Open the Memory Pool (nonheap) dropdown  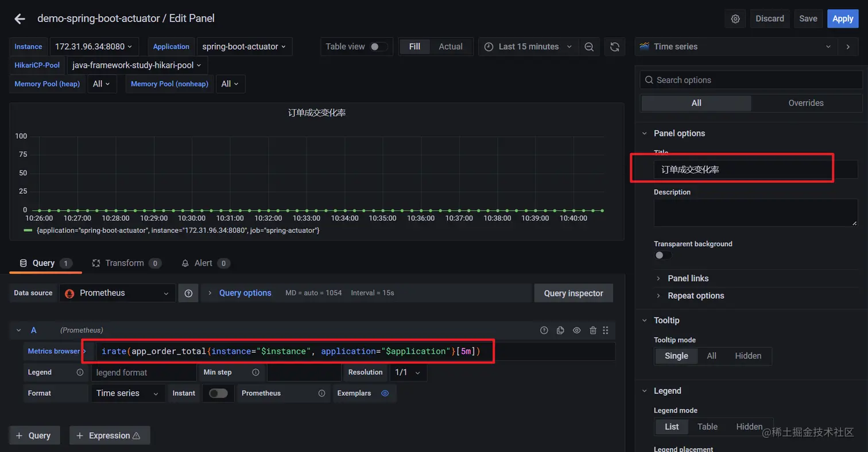(230, 84)
